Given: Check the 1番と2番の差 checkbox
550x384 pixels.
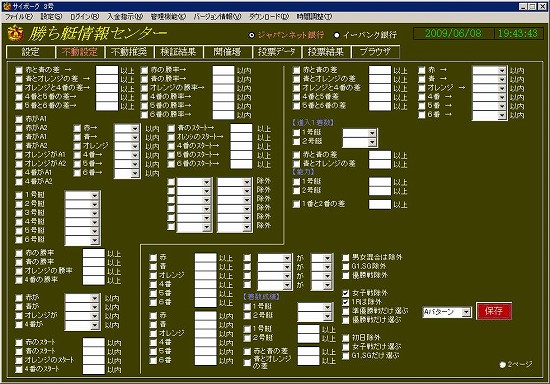Looking at the screenshot, I should 296,204.
